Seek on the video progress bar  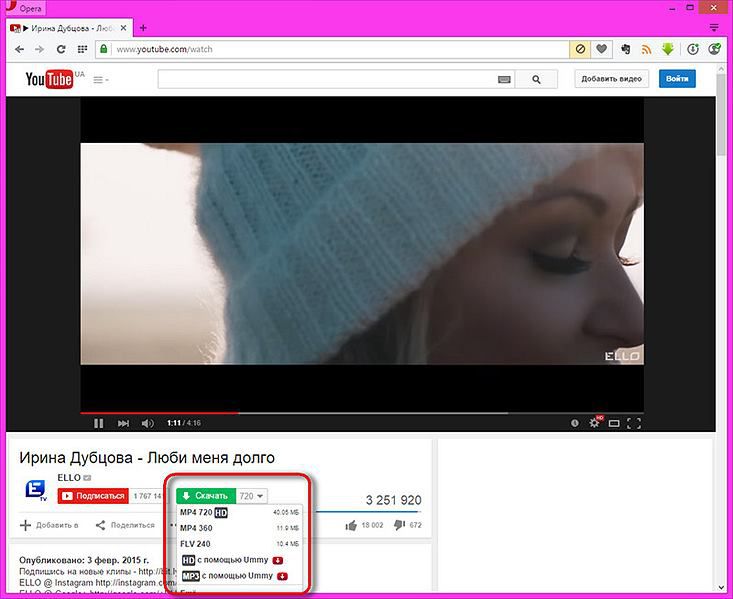362,413
